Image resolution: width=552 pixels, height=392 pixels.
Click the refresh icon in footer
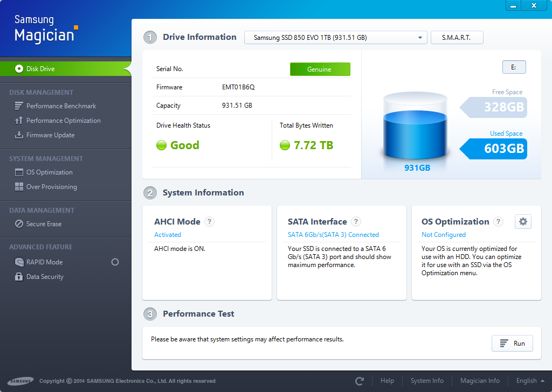pos(360,381)
